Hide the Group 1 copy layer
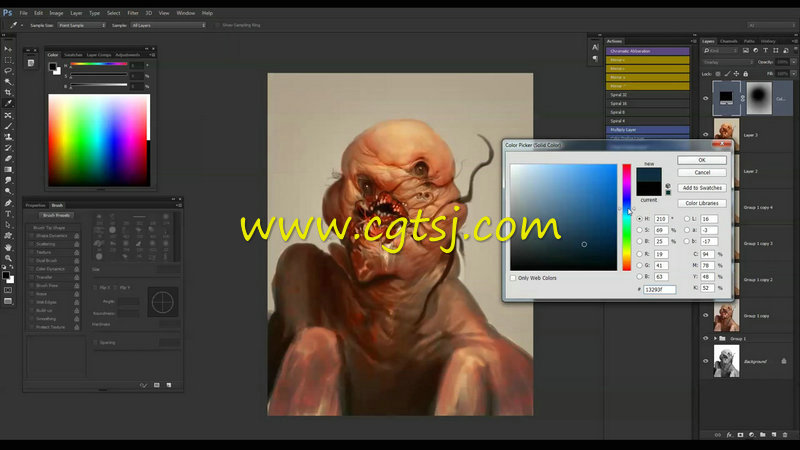This screenshot has height=450, width=800. (706, 315)
